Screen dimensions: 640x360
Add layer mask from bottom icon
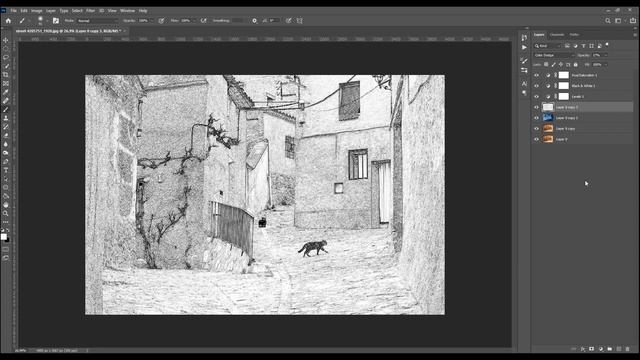pos(591,349)
